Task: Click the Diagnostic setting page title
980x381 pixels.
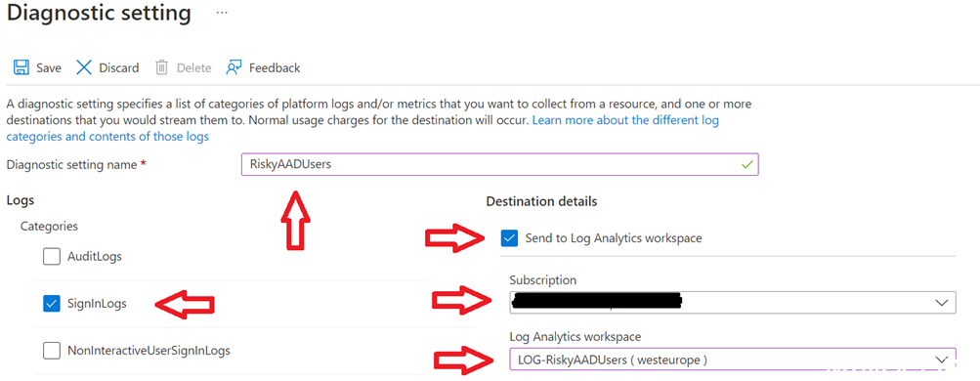Action: click(99, 13)
